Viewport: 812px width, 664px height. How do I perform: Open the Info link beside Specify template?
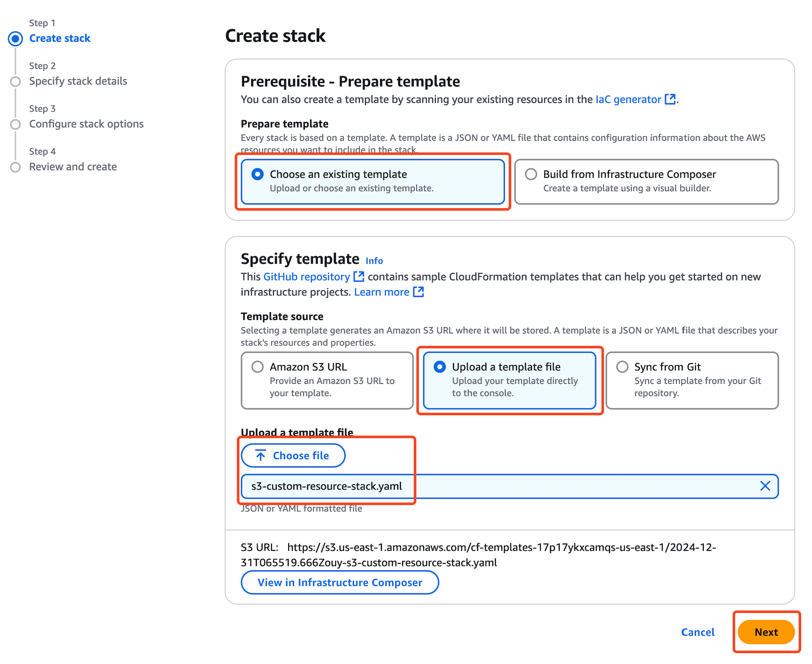pos(374,261)
